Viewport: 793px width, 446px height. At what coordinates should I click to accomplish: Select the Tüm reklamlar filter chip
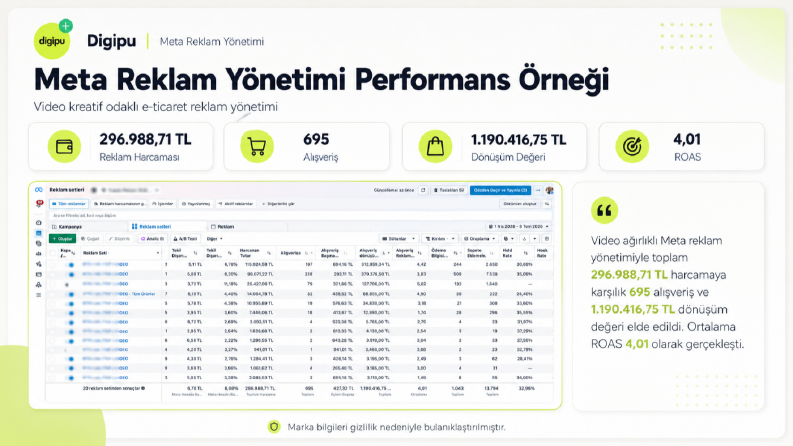69,204
